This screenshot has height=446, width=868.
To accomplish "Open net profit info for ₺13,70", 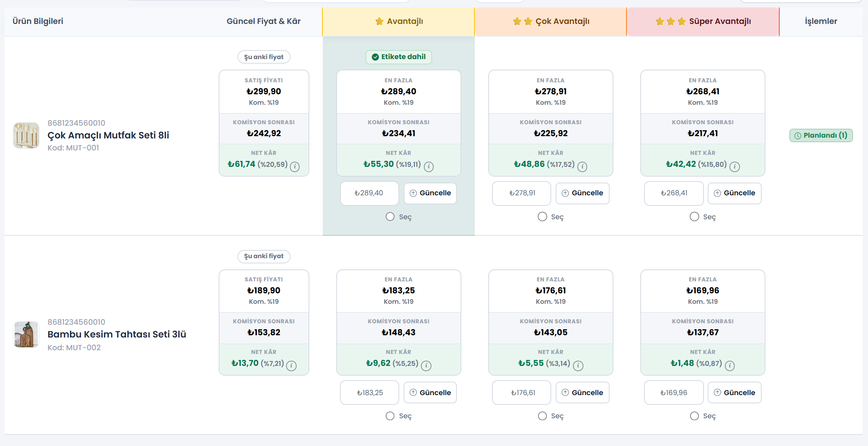I will pyautogui.click(x=291, y=365).
